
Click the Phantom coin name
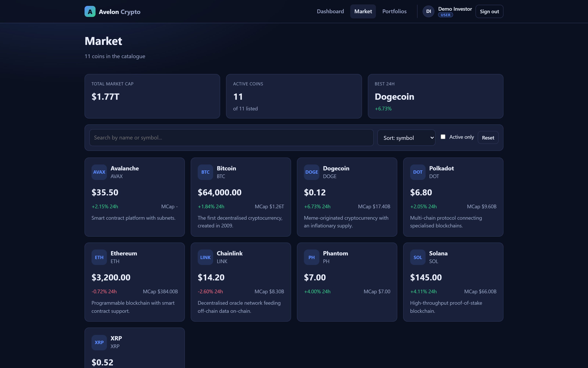335,253
